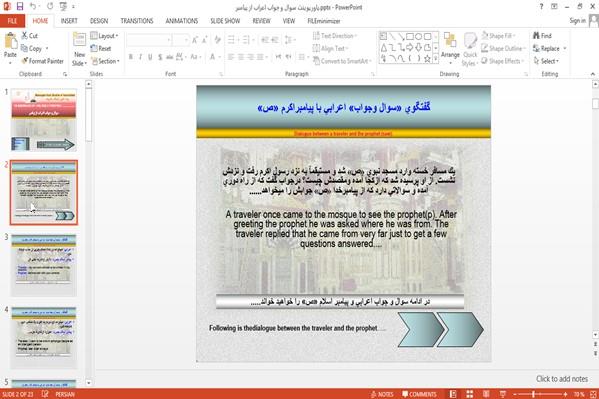Click the Paste clipboard icon
This screenshot has width=599, height=399.
tap(10, 41)
